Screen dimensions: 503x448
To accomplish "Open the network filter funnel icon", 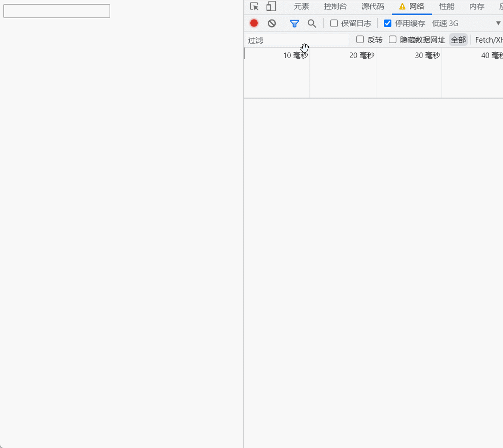I will tap(294, 23).
